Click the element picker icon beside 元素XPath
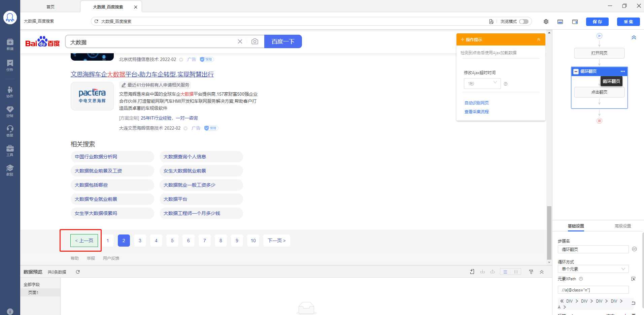This screenshot has width=644, height=315. pos(633,279)
